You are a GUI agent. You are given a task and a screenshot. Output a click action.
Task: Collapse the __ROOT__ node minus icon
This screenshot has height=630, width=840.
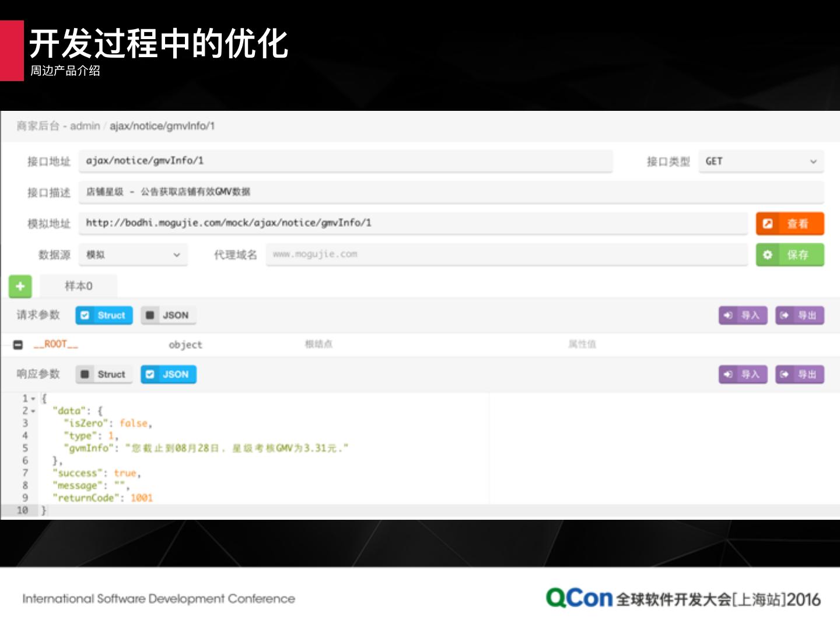point(18,345)
